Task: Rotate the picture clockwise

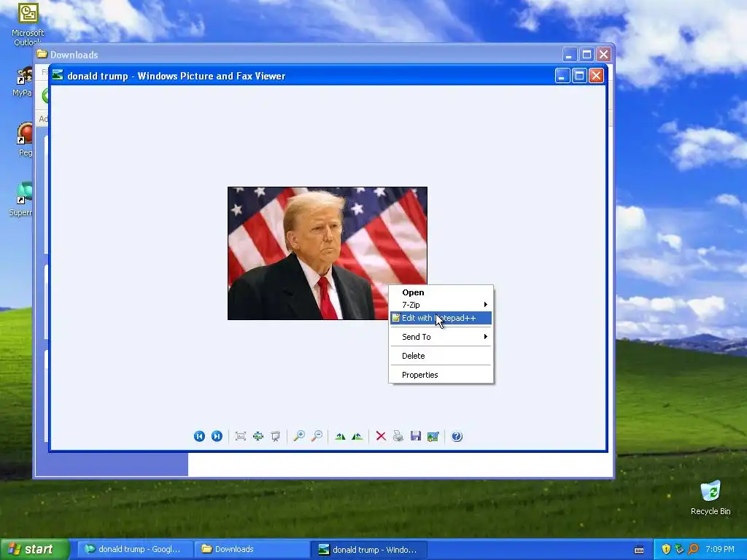Action: (x=340, y=436)
